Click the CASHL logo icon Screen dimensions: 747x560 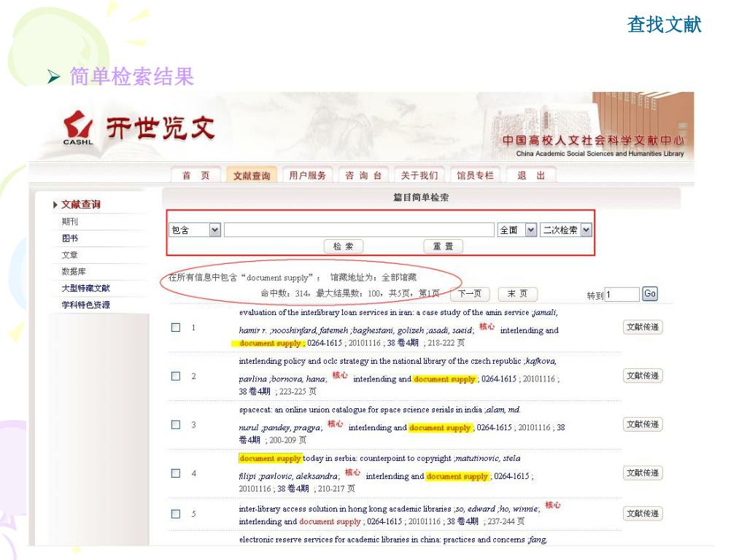pos(78,128)
